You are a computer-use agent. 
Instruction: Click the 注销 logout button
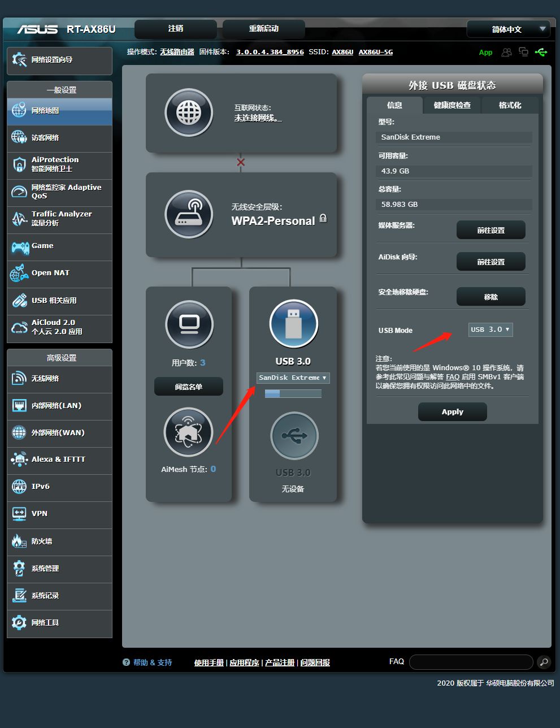pos(176,29)
